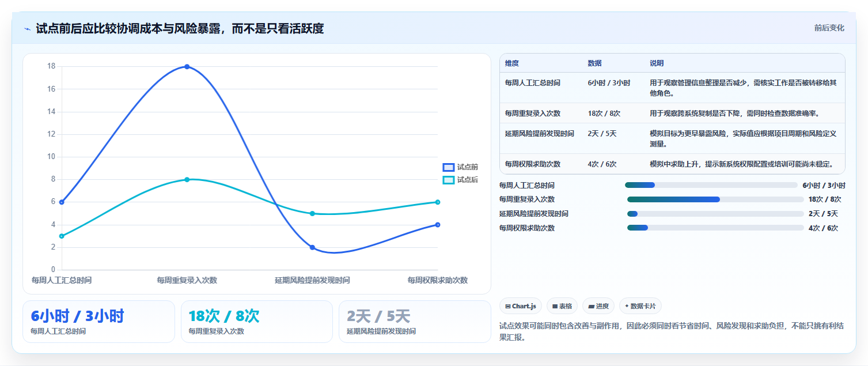Click the 试点前 point at value 6 on left axis
The height and width of the screenshot is (366, 868).
(62, 202)
